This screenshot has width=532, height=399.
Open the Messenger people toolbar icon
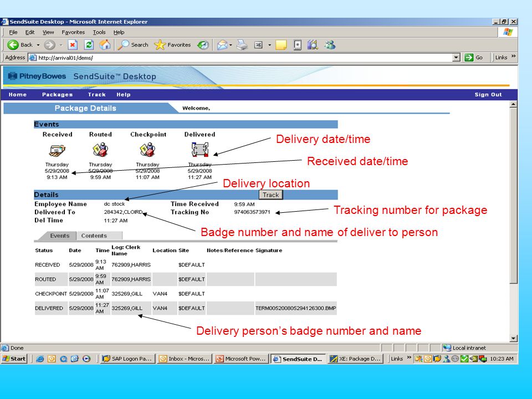330,45
